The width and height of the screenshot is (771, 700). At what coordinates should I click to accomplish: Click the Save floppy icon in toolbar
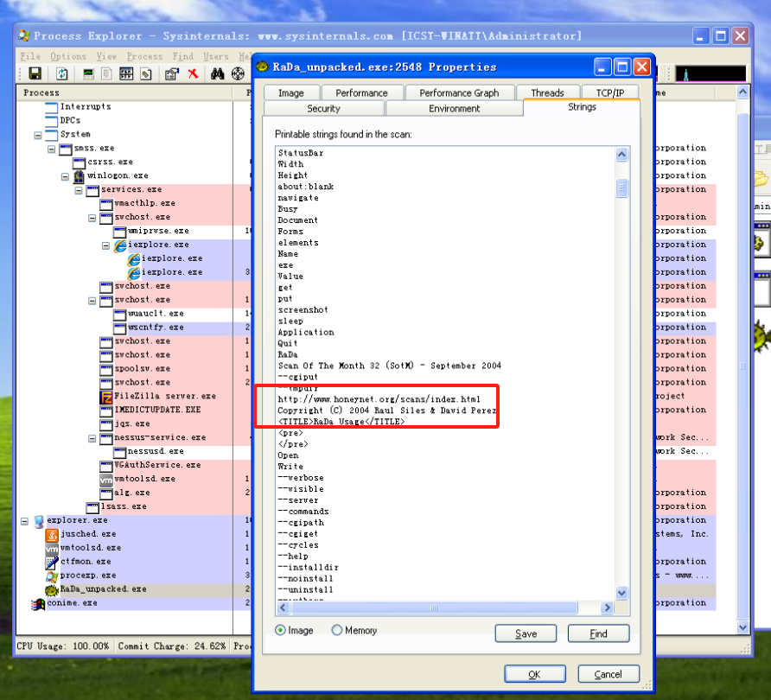(35, 73)
